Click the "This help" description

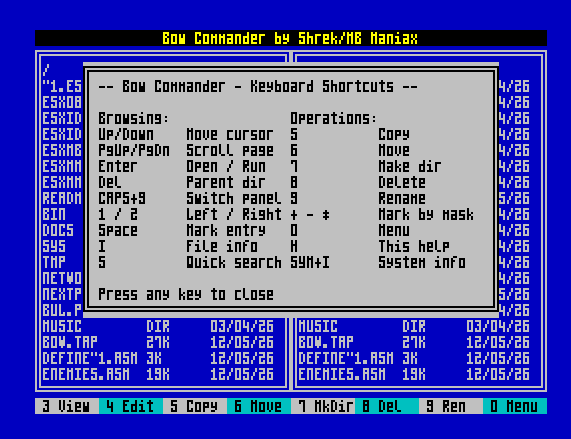pos(414,246)
